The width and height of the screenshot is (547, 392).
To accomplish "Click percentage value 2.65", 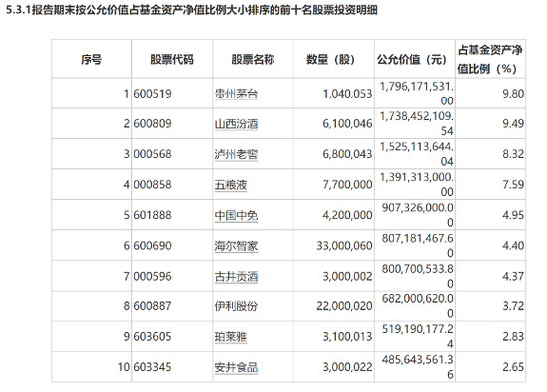I will click(x=513, y=367).
